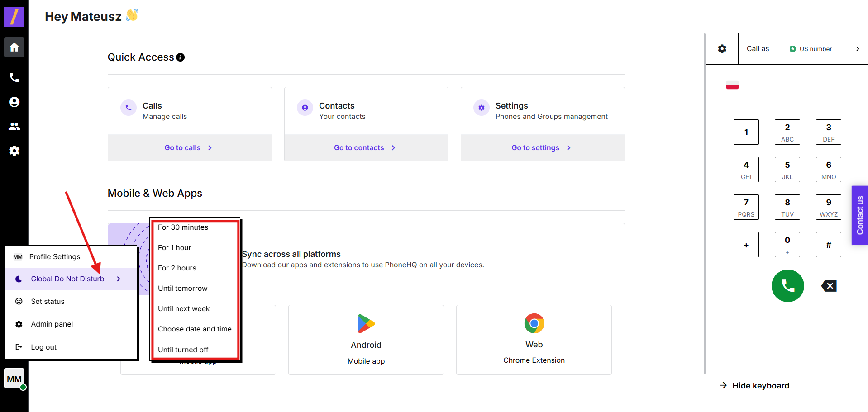This screenshot has height=412, width=868.
Task: Open Admin panel menu item
Action: pyautogui.click(x=71, y=324)
